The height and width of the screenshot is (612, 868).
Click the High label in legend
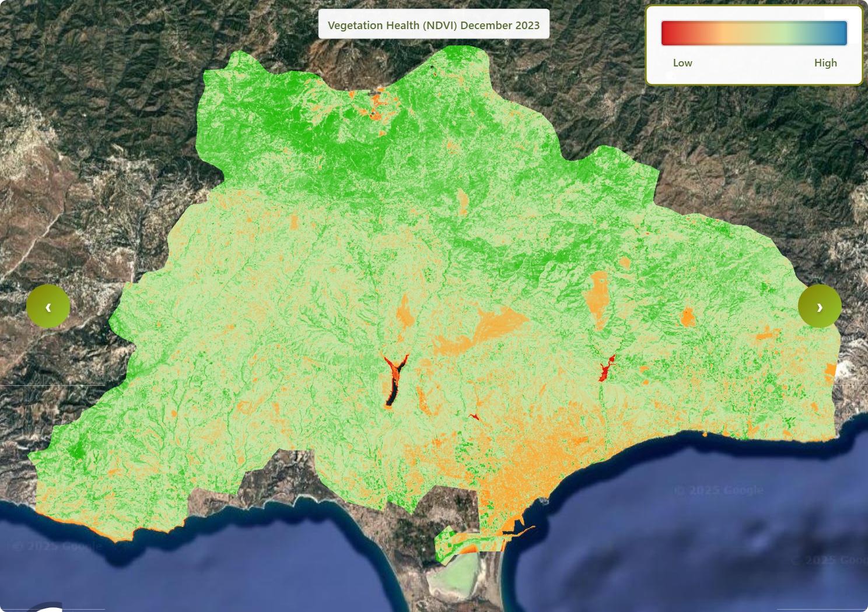(x=825, y=63)
